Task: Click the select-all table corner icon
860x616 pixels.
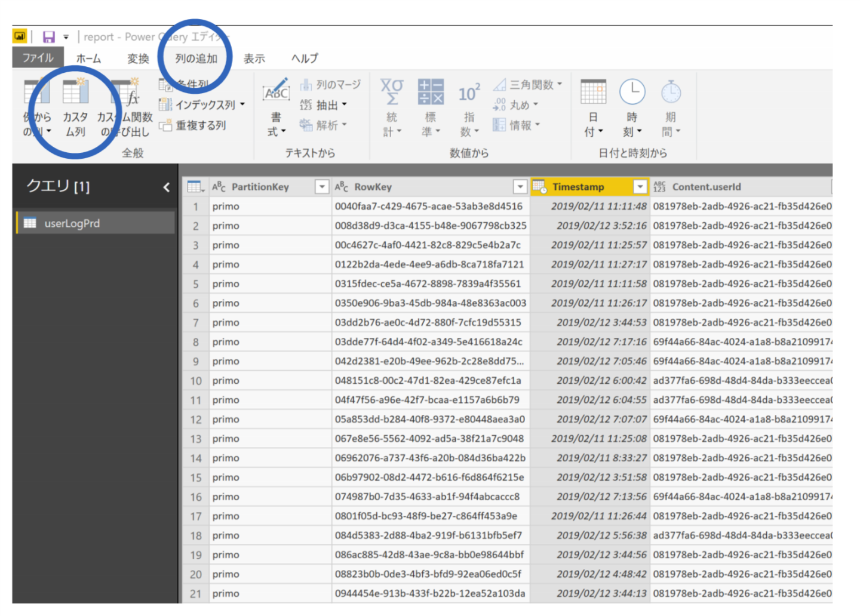Action: click(x=195, y=186)
